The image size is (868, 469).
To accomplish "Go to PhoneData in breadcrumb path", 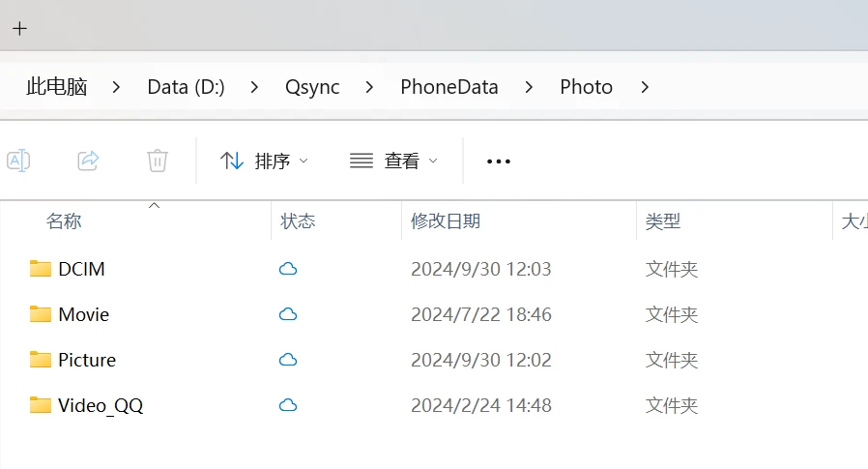I will [449, 87].
